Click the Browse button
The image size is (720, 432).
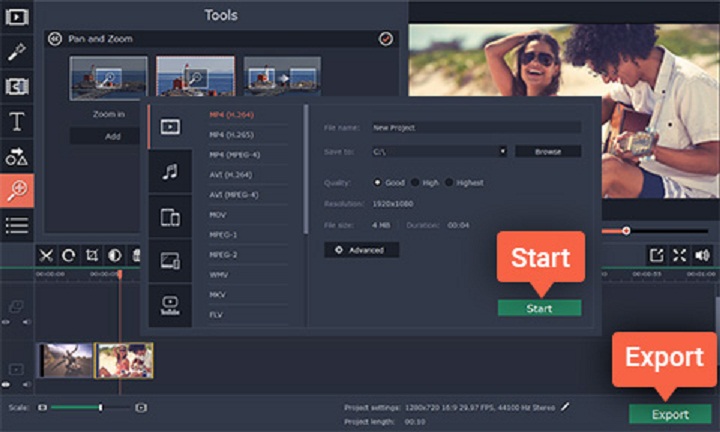click(548, 151)
